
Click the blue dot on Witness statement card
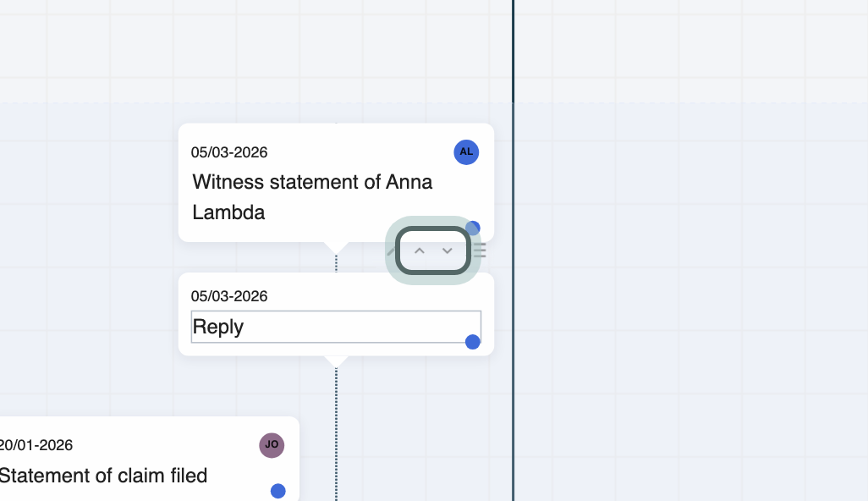coord(473,228)
